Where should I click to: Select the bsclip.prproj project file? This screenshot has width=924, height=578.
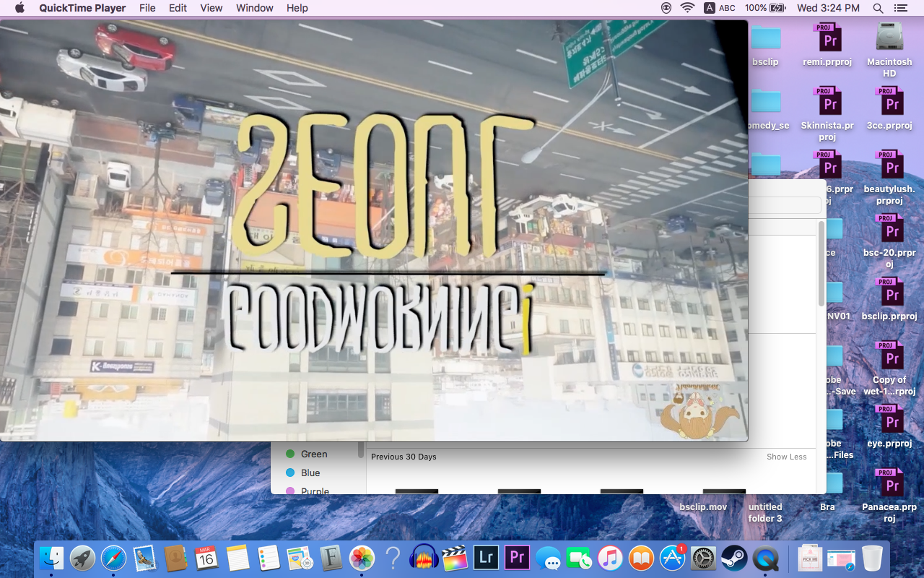click(889, 299)
